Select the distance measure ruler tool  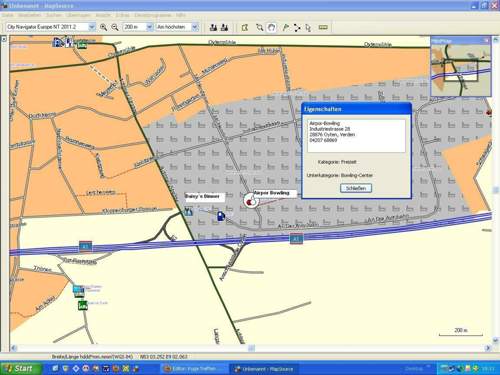(323, 27)
